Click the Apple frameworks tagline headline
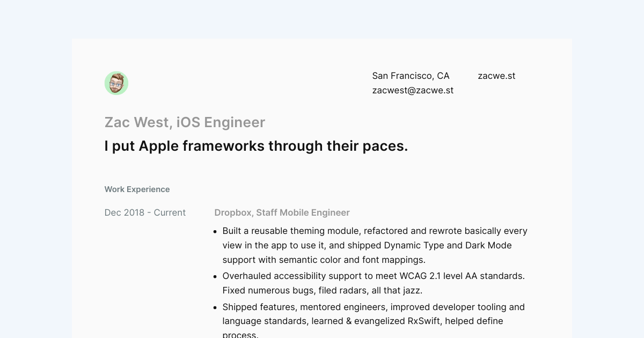The width and height of the screenshot is (644, 338). [x=256, y=146]
